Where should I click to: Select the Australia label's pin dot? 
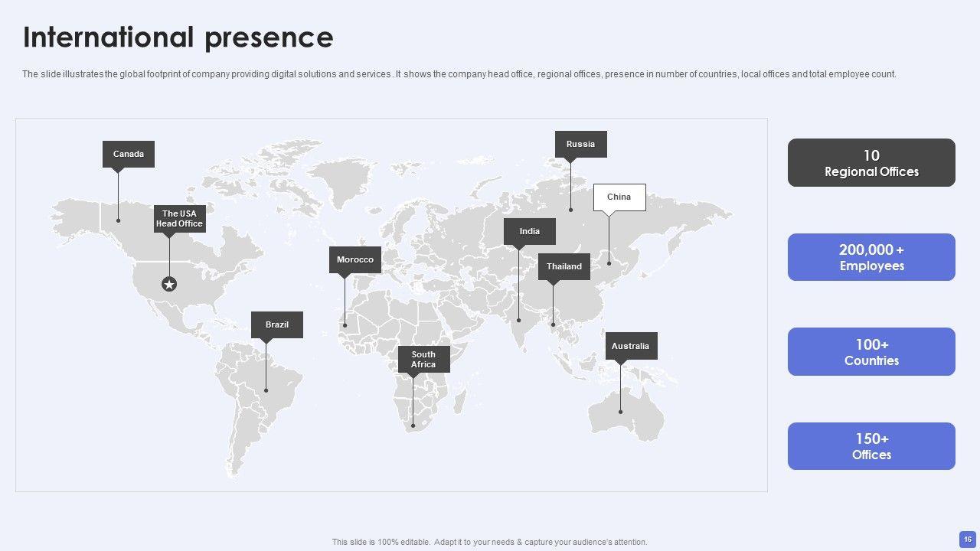tap(621, 412)
